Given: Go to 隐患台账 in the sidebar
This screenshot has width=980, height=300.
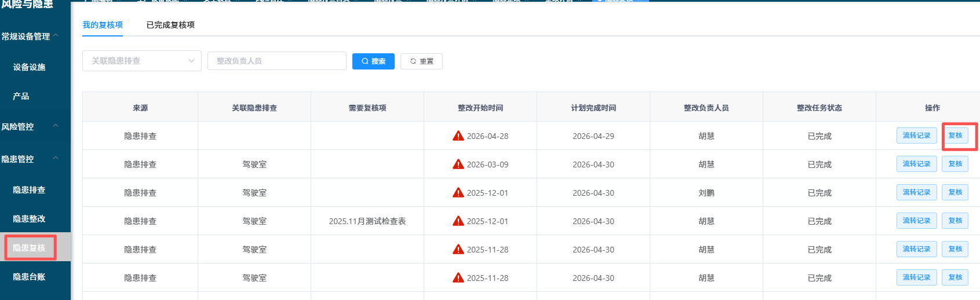Looking at the screenshot, I should click(x=29, y=277).
